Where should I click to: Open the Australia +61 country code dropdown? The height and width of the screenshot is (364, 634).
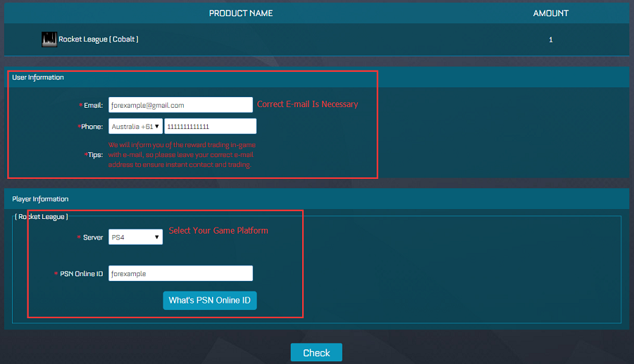pyautogui.click(x=135, y=127)
